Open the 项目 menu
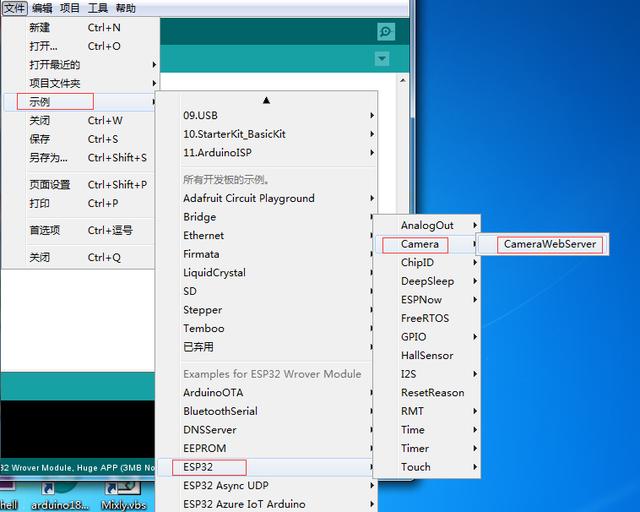The image size is (640, 512). [70, 8]
